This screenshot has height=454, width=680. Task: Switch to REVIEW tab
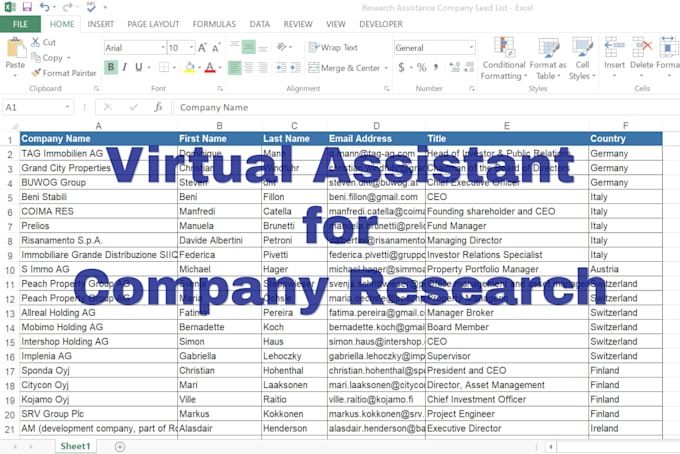coord(298,24)
